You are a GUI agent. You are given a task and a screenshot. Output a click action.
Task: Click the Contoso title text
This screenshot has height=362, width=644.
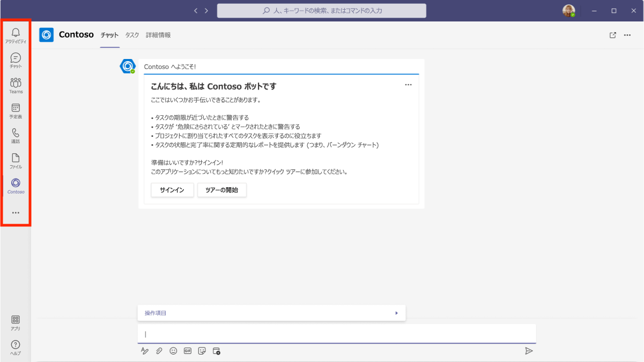76,35
